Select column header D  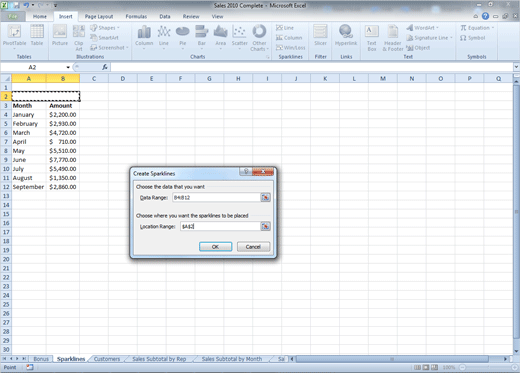coord(123,79)
